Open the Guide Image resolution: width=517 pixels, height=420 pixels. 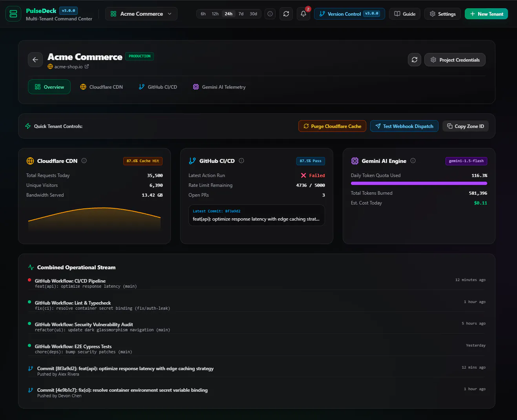(405, 14)
